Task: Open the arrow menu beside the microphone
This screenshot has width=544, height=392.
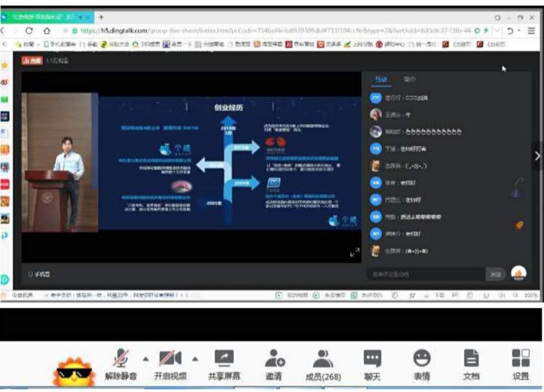Action: point(146,359)
